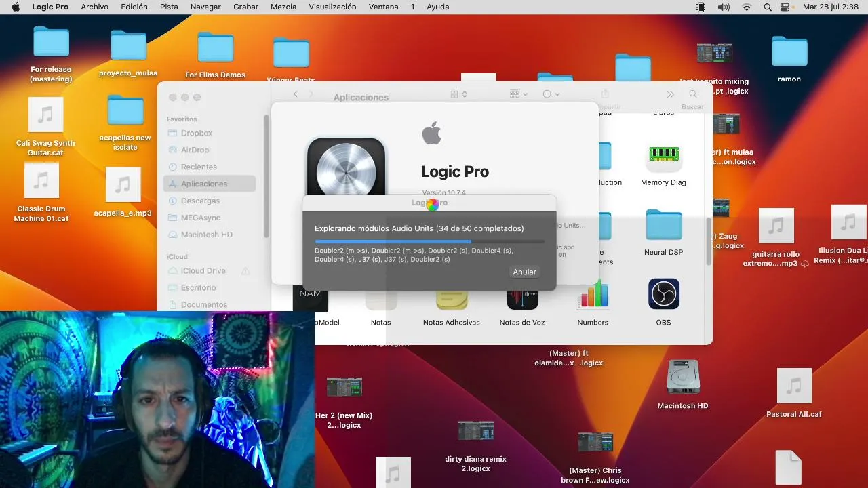Change Finder icon view mode
Screen dimensions: 868x488
coord(459,95)
